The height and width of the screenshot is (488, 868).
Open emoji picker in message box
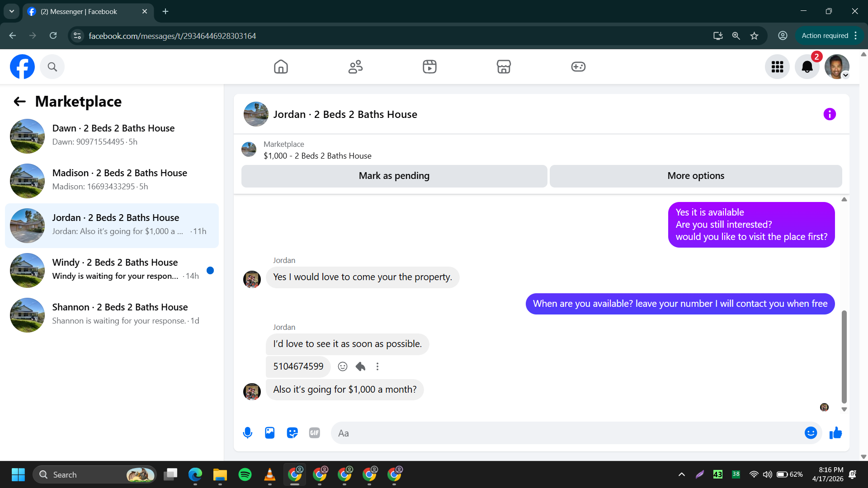coord(811,433)
